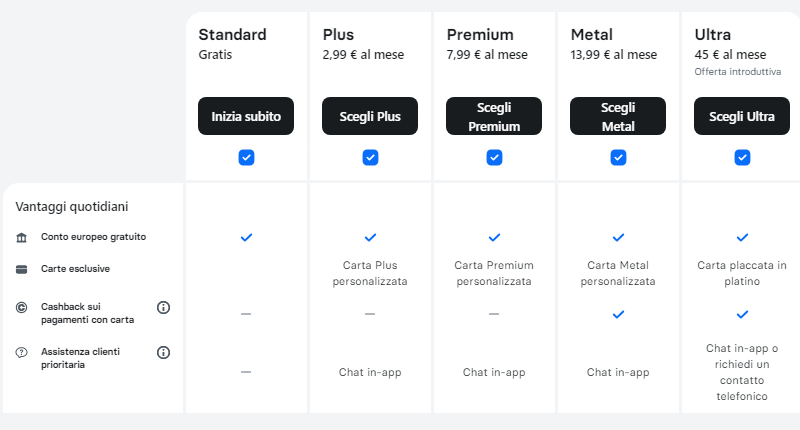
Task: Click the Scegli Metal button
Action: [618, 116]
